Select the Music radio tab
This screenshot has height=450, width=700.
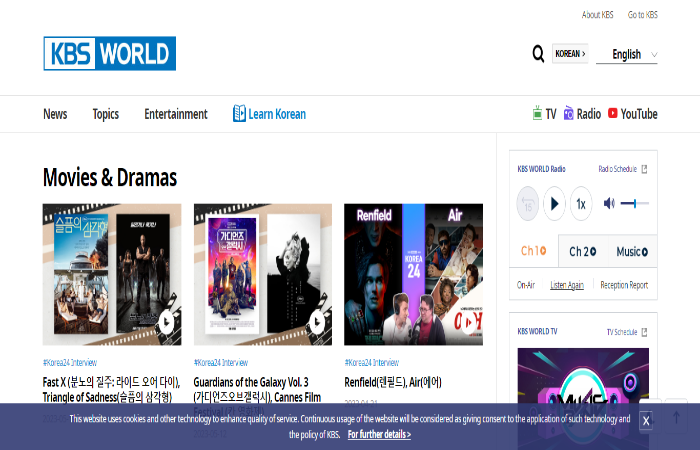pyautogui.click(x=632, y=251)
